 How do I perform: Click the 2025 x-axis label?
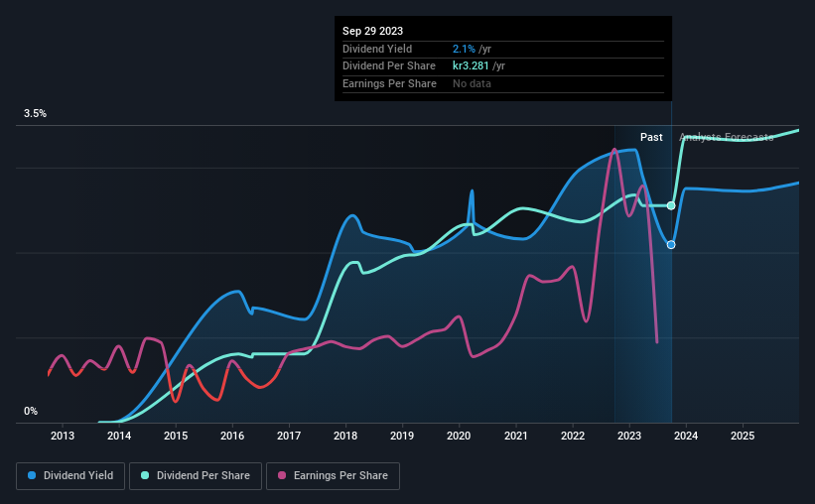pyautogui.click(x=743, y=436)
